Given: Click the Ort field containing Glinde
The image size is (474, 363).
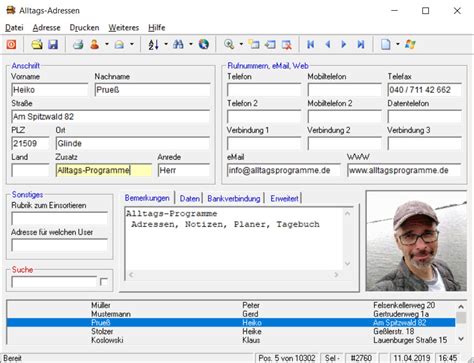Looking at the screenshot, I should point(133,143).
